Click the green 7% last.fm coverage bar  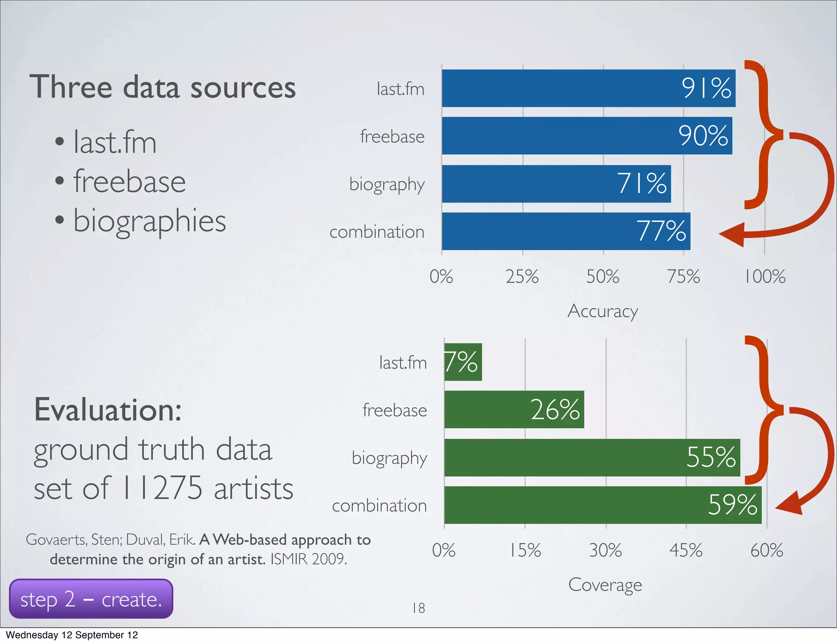tap(463, 362)
